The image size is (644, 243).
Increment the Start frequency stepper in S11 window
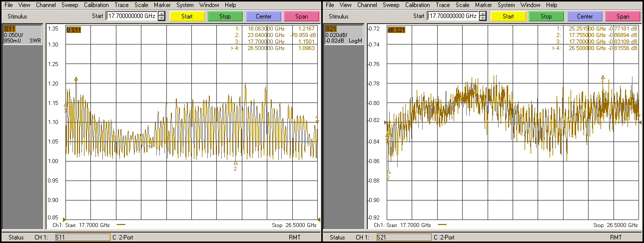pos(161,14)
